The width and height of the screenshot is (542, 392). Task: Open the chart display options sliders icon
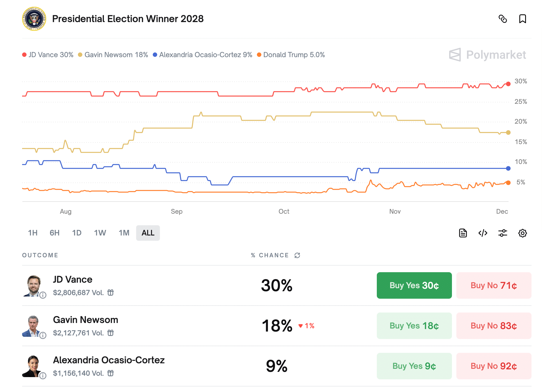(x=502, y=233)
